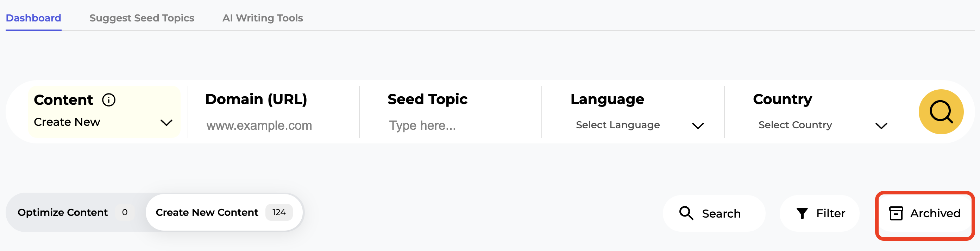Screen dimensions: 980x251
Task: Click the funnel symbol next to Filter text
Action: pyautogui.click(x=802, y=213)
